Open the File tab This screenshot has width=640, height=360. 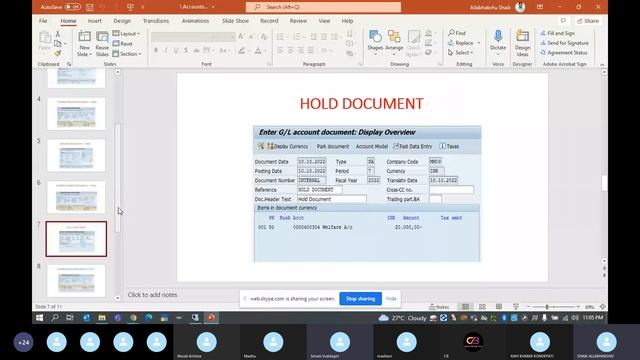tap(43, 21)
